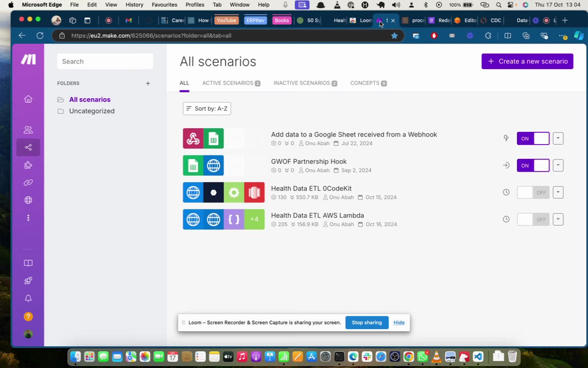Switch to ALL tab
This screenshot has width=588, height=368.
point(184,83)
